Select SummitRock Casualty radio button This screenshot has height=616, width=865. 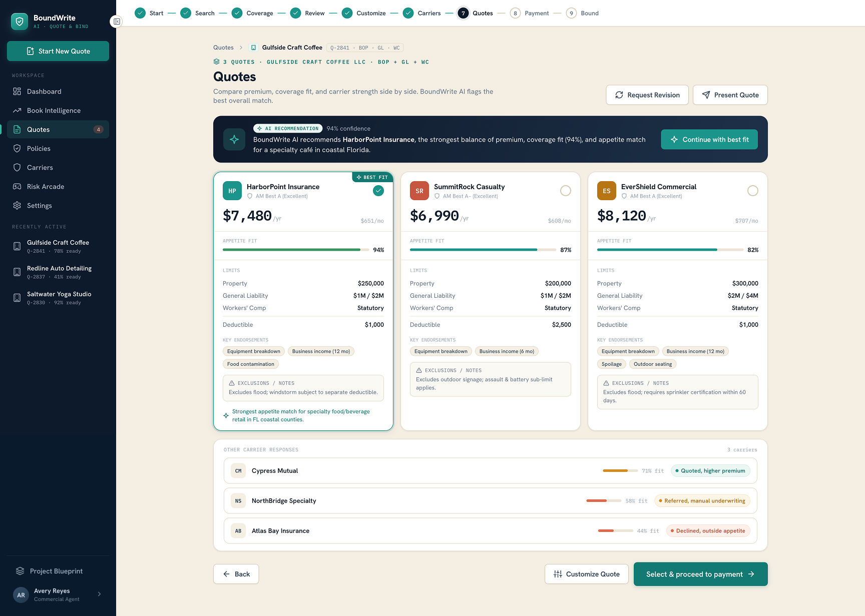(x=566, y=191)
